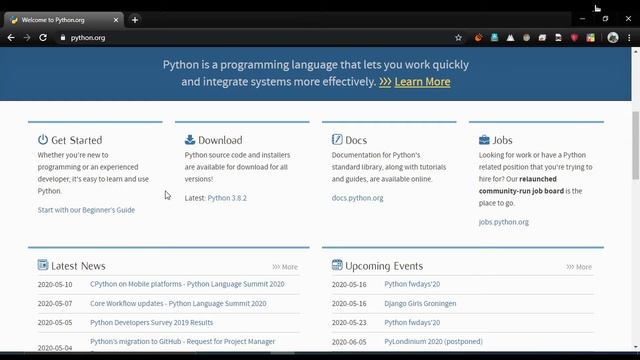This screenshot has height=360, width=640.
Task: Click the Download section icon
Action: pos(190,140)
